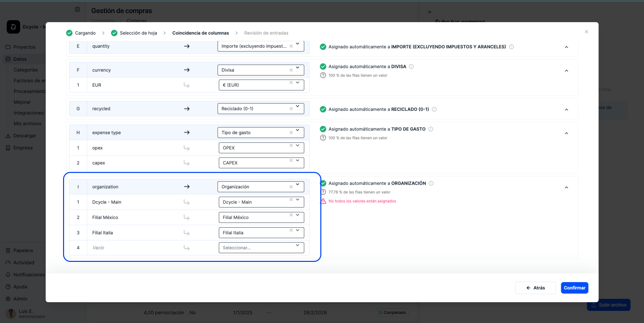
Task: Show info for ORGANIZACIÓN assignment
Action: (431, 183)
